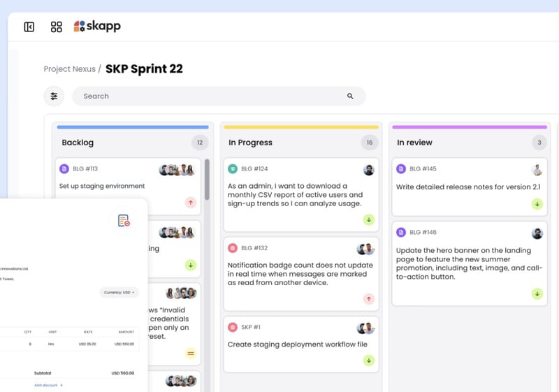Click assignee avatar on BLG #146

[537, 233]
